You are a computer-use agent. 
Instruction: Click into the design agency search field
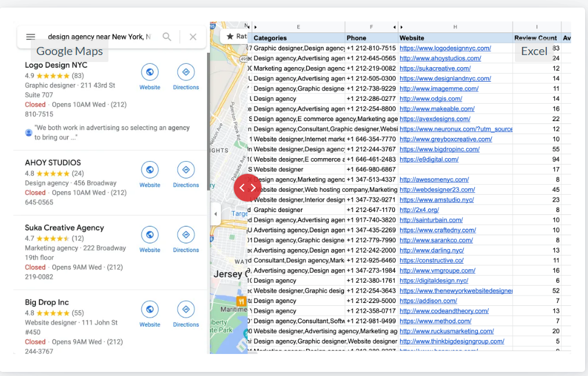tap(99, 37)
